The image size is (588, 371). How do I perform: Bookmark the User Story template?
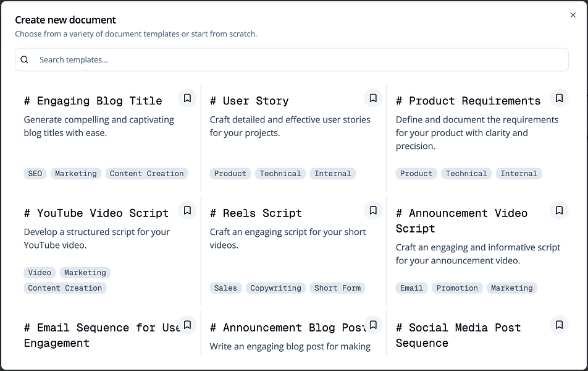[x=373, y=98]
